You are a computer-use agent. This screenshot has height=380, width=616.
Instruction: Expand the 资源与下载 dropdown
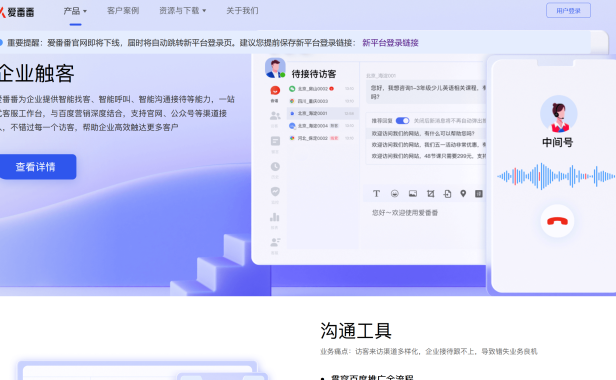pyautogui.click(x=183, y=11)
